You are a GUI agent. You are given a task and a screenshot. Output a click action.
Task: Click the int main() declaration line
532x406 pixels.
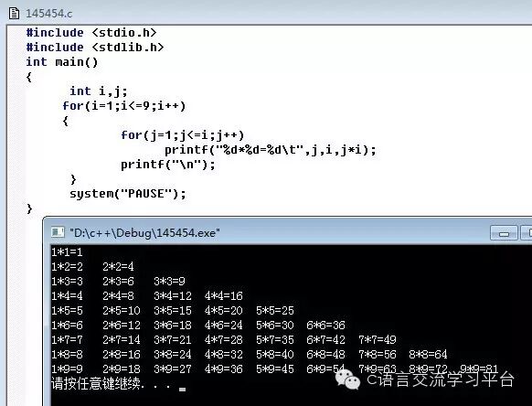62,62
